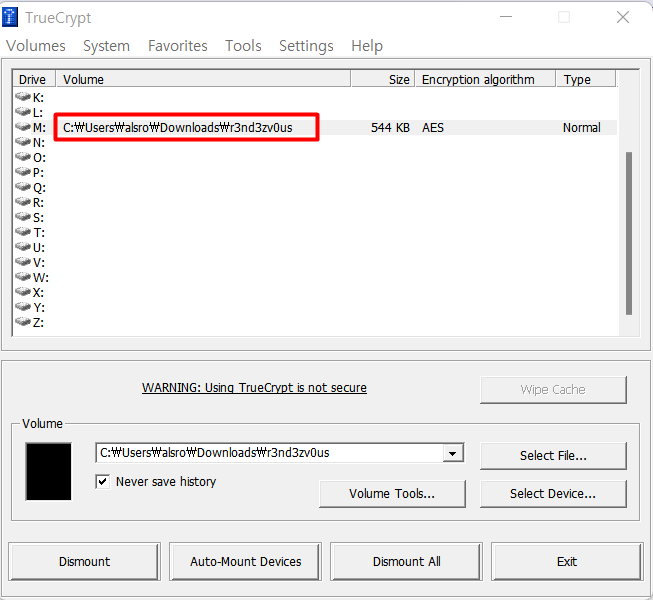653x600 pixels.
Task: Select the mounted volume path r3nd3zv0us in M: row
Action: tap(178, 127)
